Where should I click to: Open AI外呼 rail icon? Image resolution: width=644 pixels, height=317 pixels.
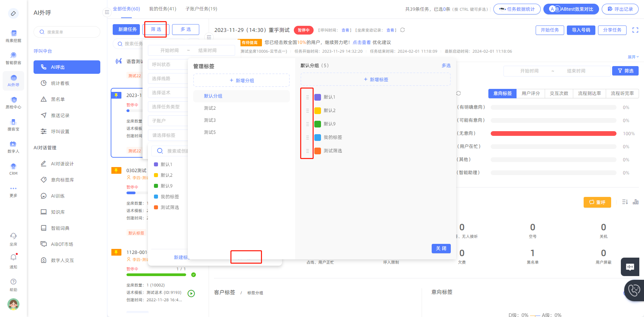click(13, 81)
